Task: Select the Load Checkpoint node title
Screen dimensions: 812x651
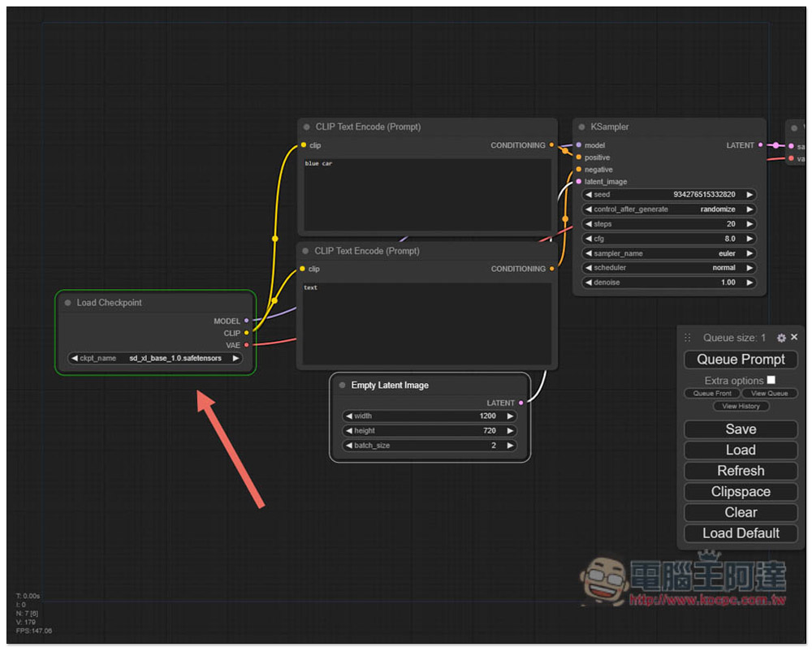Action: (110, 303)
